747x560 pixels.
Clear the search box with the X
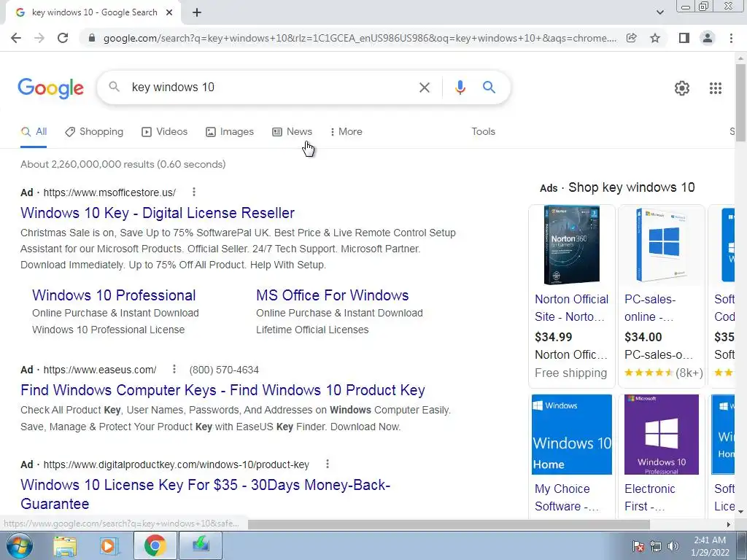click(424, 87)
